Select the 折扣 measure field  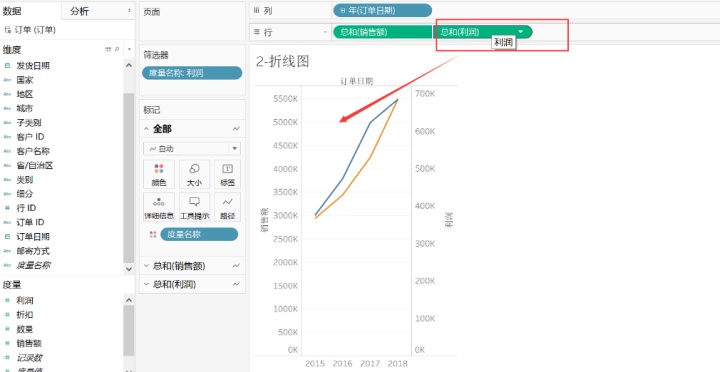point(25,315)
